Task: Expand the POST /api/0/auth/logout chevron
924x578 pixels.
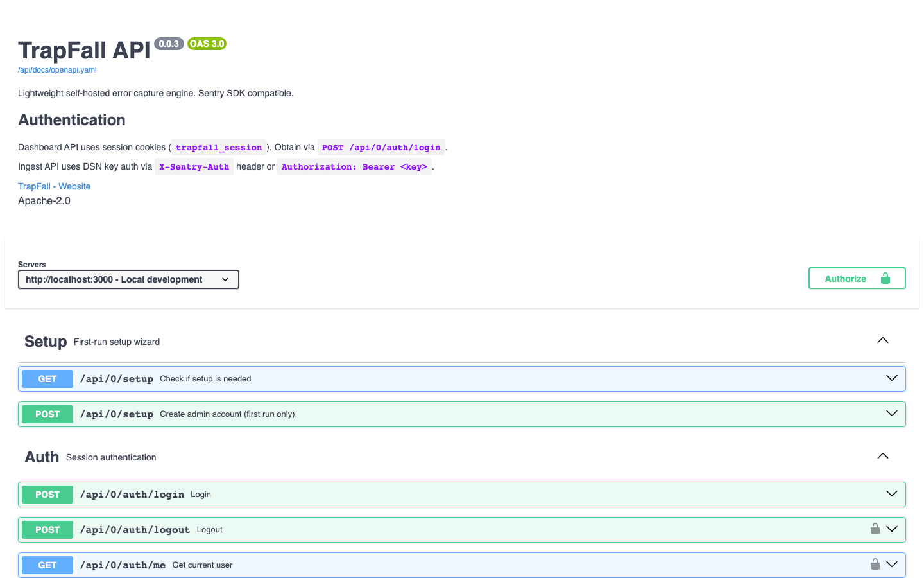Action: tap(892, 529)
